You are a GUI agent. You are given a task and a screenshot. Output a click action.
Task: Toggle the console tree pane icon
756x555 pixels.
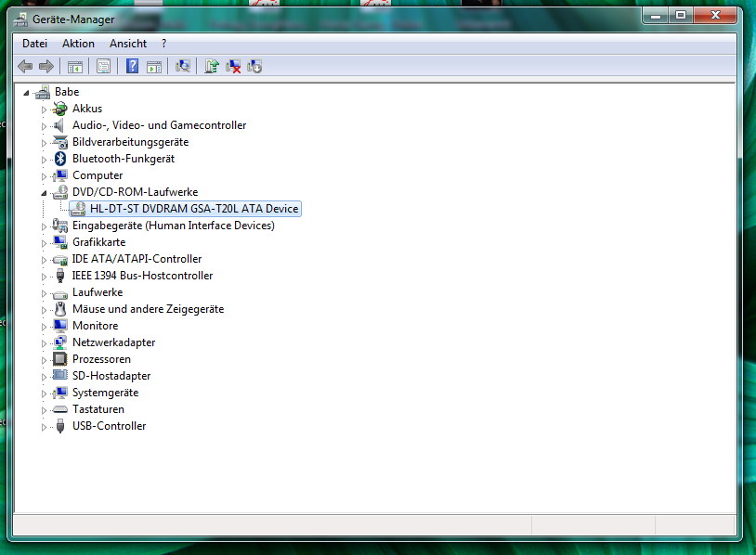tap(74, 67)
